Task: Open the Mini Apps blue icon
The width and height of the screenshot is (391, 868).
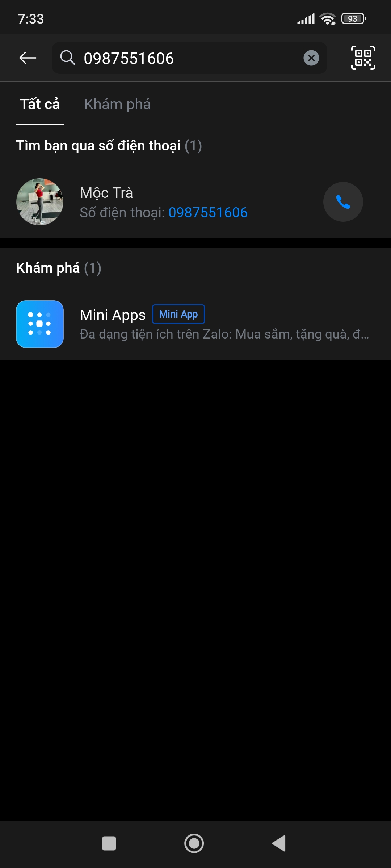Action: point(40,324)
